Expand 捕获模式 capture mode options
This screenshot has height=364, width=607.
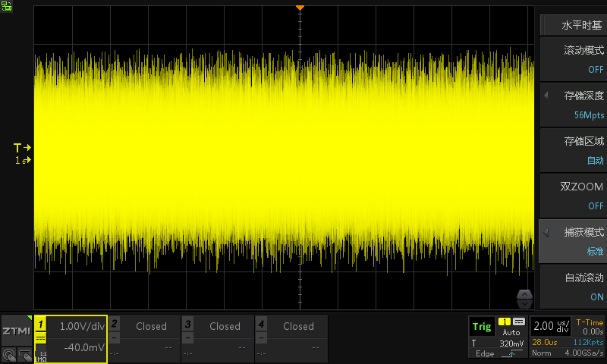tap(573, 241)
